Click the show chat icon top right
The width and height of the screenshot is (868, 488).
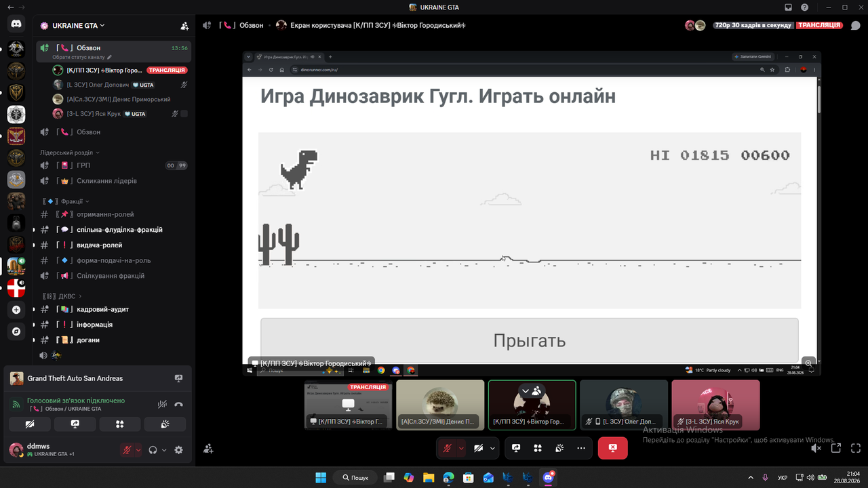(x=856, y=25)
